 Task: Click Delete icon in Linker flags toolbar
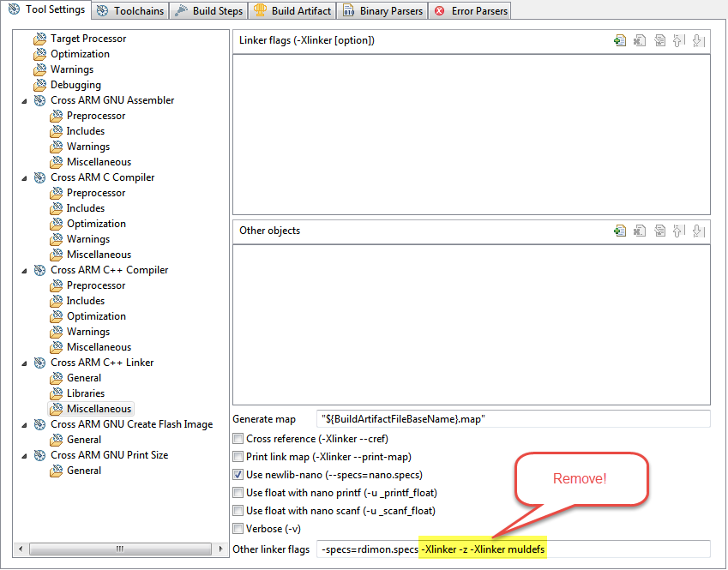click(640, 40)
